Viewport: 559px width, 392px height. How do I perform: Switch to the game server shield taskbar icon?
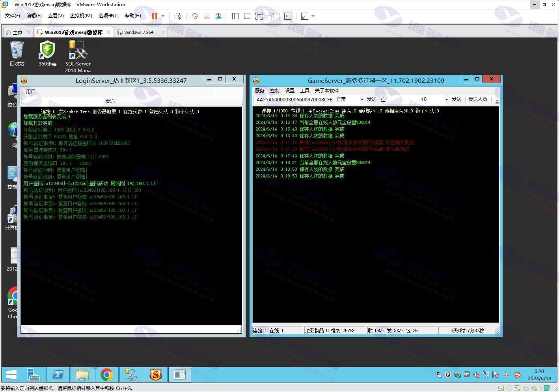tap(156, 375)
